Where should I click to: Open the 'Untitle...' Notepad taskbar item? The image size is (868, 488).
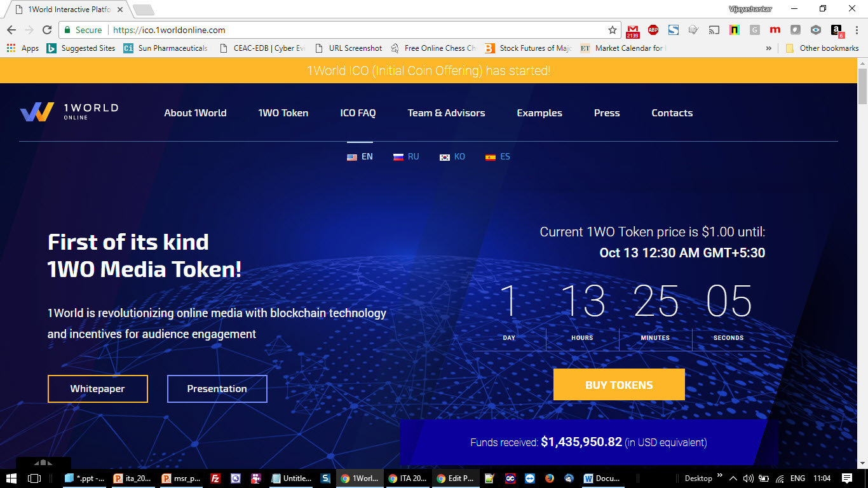point(292,478)
